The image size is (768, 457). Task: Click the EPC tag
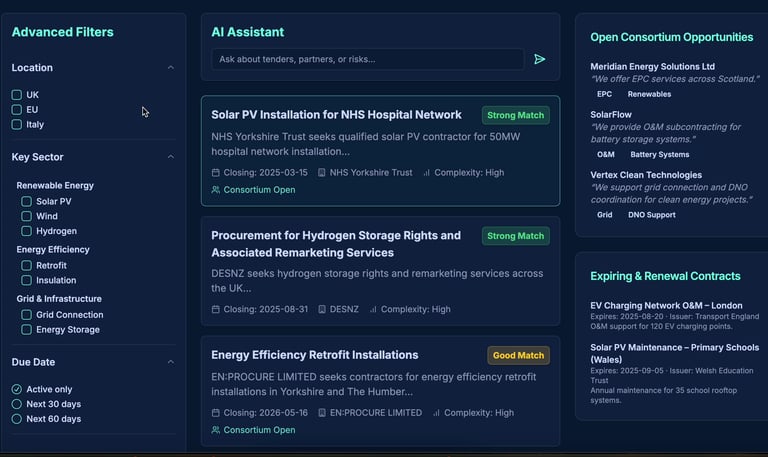click(x=604, y=94)
